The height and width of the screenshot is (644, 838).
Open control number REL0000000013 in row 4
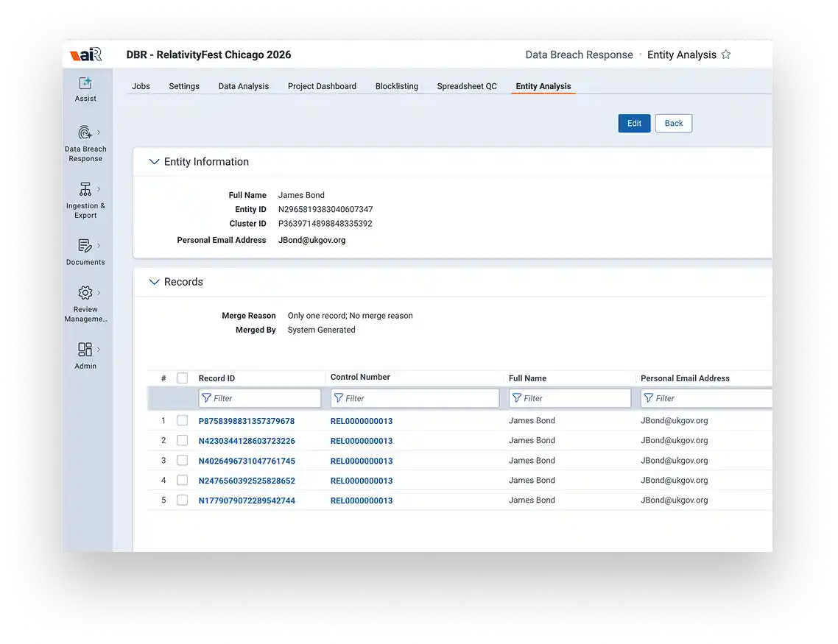pos(362,481)
